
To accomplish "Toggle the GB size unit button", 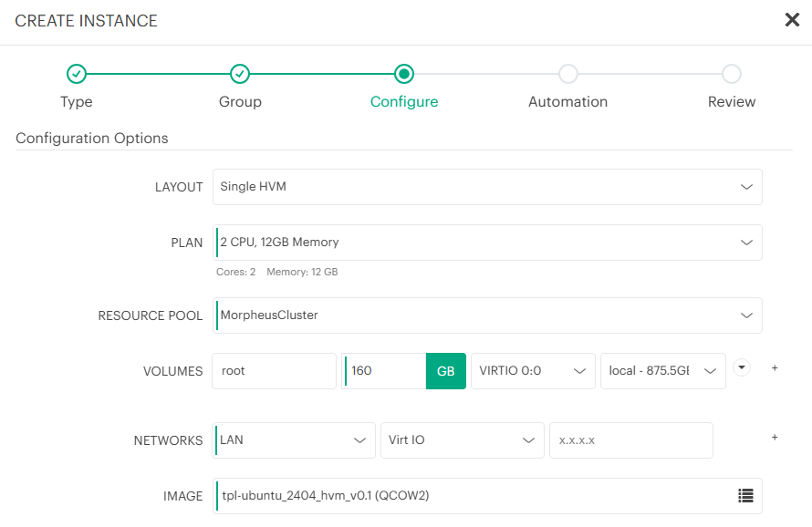I will click(446, 371).
